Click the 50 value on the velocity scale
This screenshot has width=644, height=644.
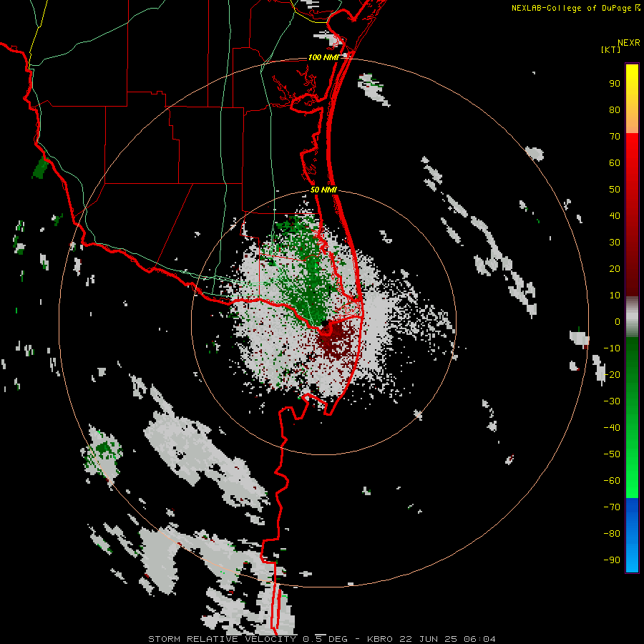615,190
